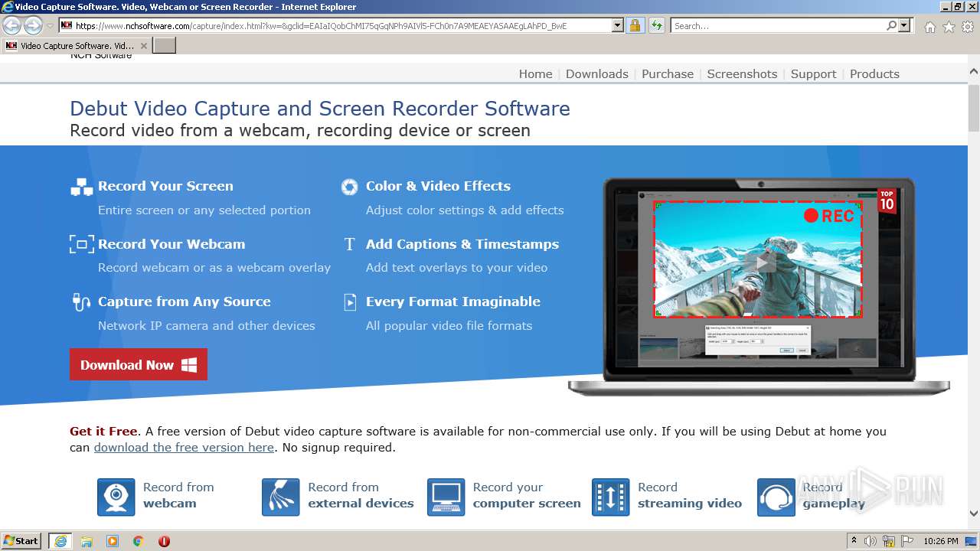Click the red Download Now button

[139, 364]
